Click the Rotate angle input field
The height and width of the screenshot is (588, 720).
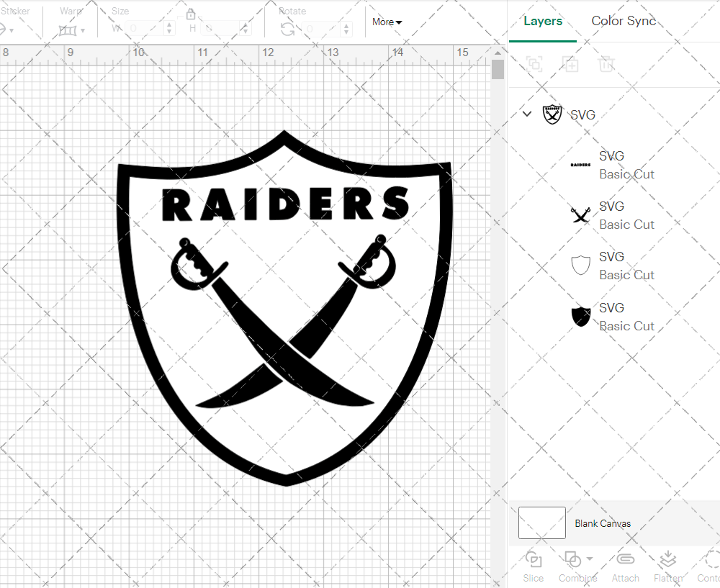(x=321, y=29)
